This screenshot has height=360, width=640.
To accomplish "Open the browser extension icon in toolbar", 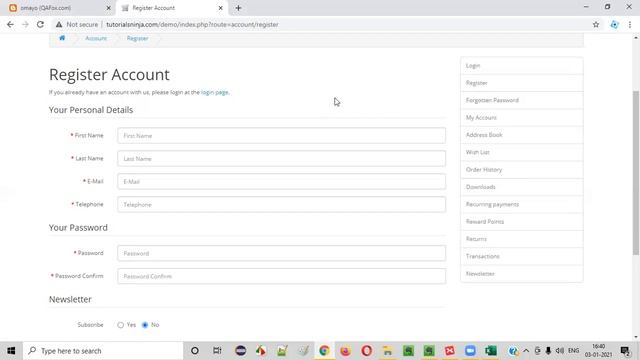I will tap(614, 24).
